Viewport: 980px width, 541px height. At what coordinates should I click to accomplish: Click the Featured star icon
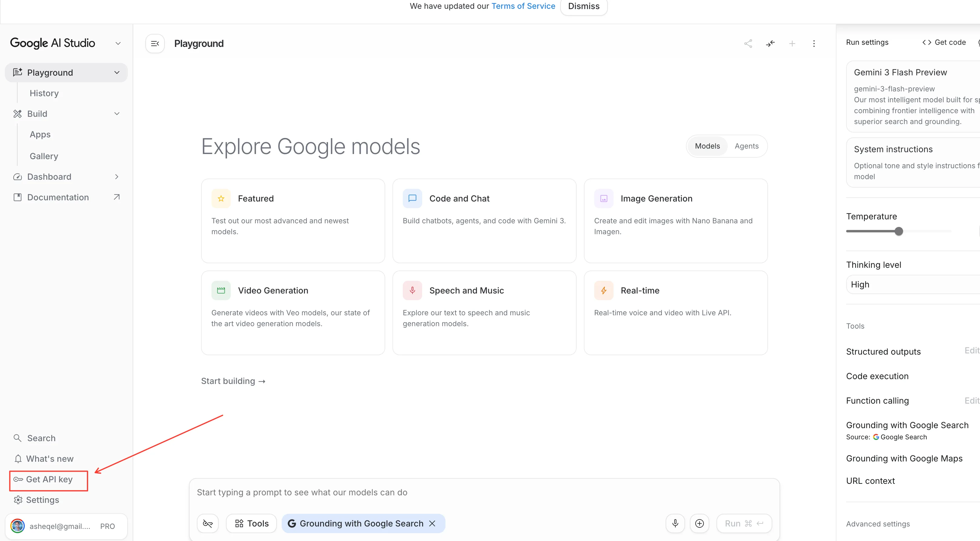[221, 198]
